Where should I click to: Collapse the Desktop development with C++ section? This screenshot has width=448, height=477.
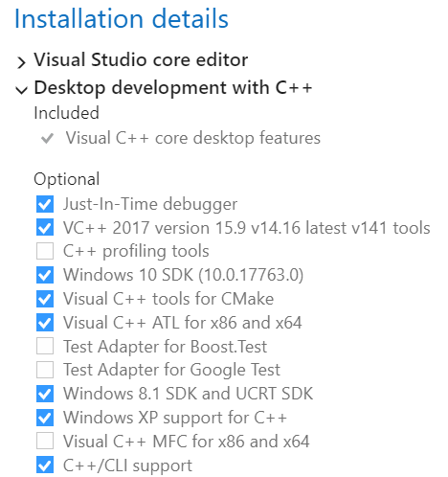(21, 90)
